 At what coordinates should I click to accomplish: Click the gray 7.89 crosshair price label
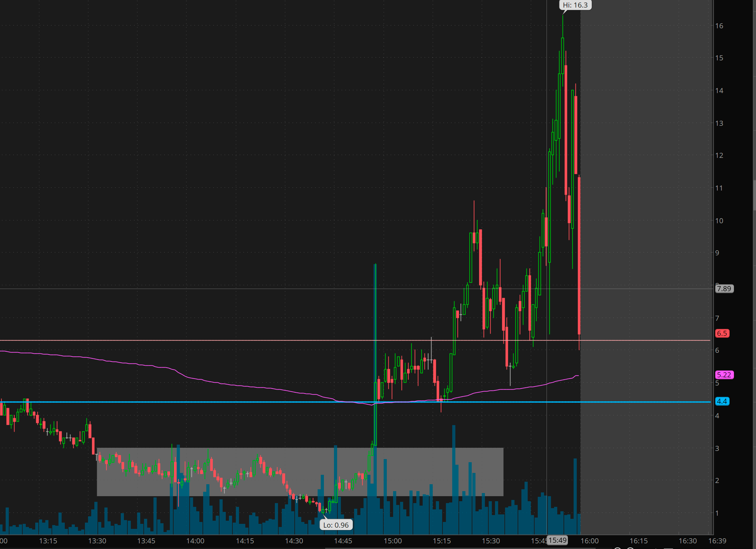click(724, 289)
